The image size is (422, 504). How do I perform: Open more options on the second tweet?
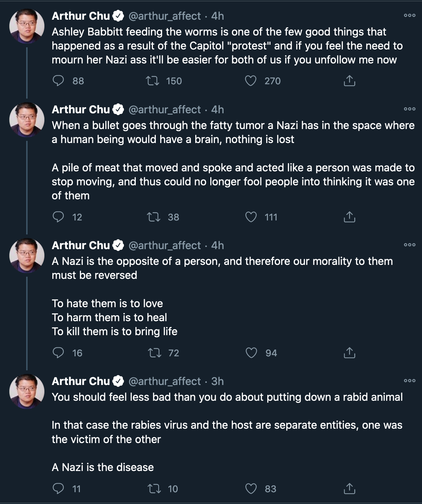tap(409, 109)
